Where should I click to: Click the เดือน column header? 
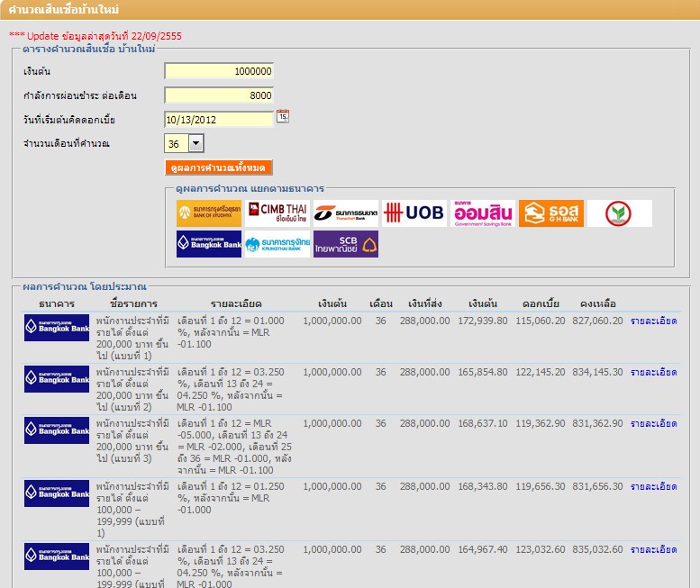coord(381,303)
